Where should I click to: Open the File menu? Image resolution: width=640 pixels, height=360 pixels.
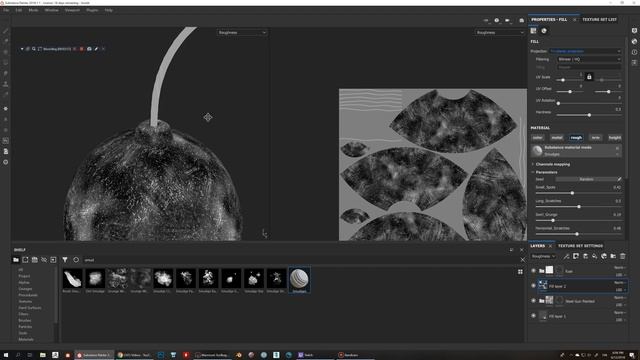(x=6, y=10)
